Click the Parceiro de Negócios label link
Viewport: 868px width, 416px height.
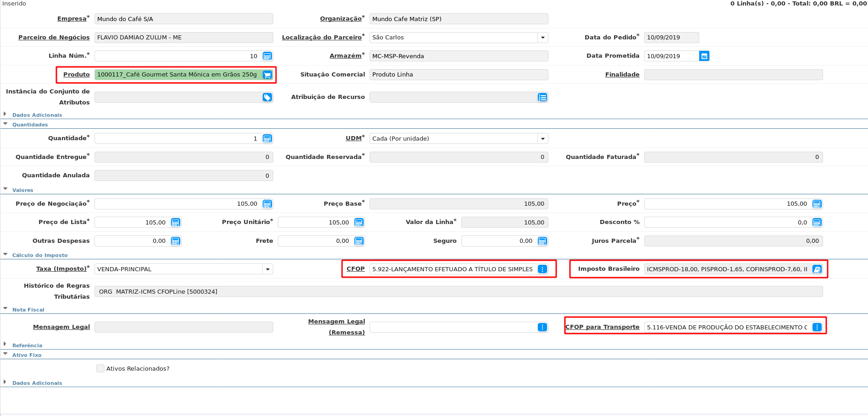54,37
